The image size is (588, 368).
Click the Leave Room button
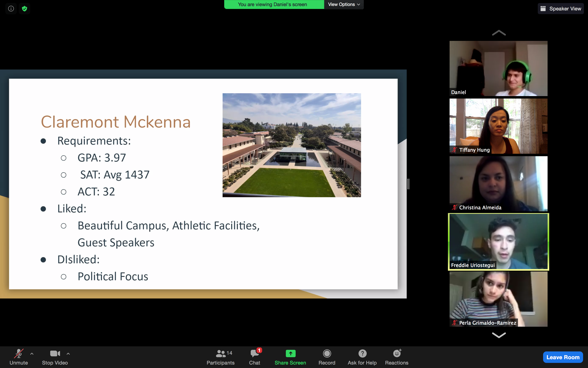(x=563, y=357)
